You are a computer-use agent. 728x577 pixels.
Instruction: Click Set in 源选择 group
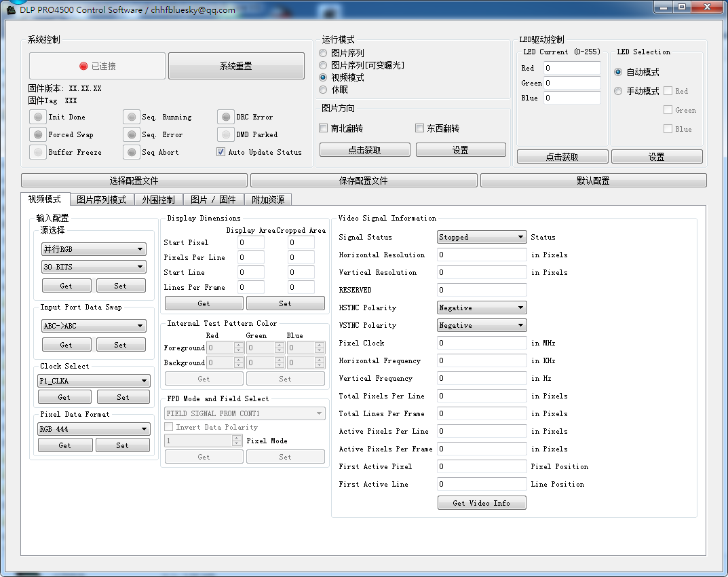coord(121,286)
